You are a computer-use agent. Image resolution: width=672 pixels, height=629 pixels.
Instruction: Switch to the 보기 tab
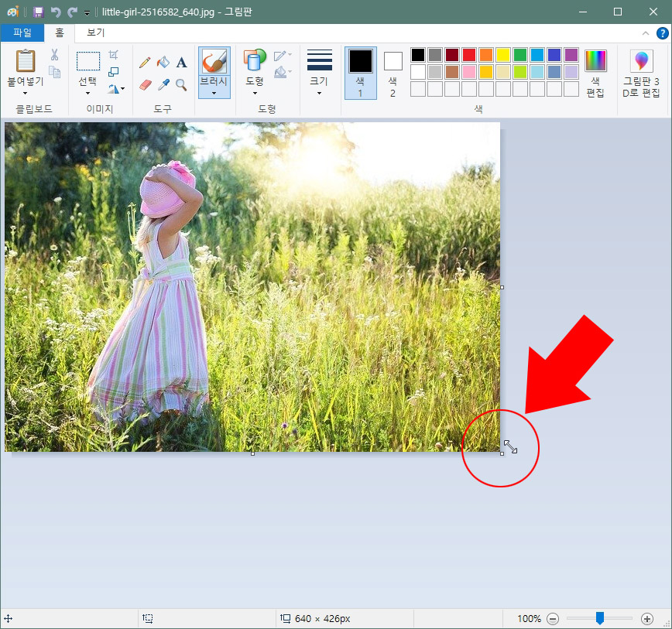pyautogui.click(x=95, y=32)
